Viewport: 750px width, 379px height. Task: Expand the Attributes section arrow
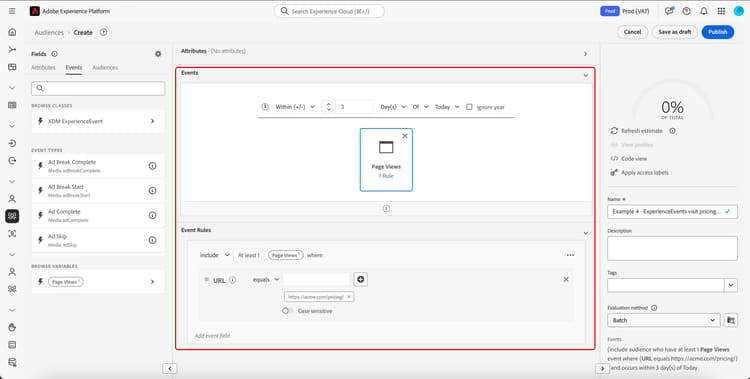click(585, 54)
